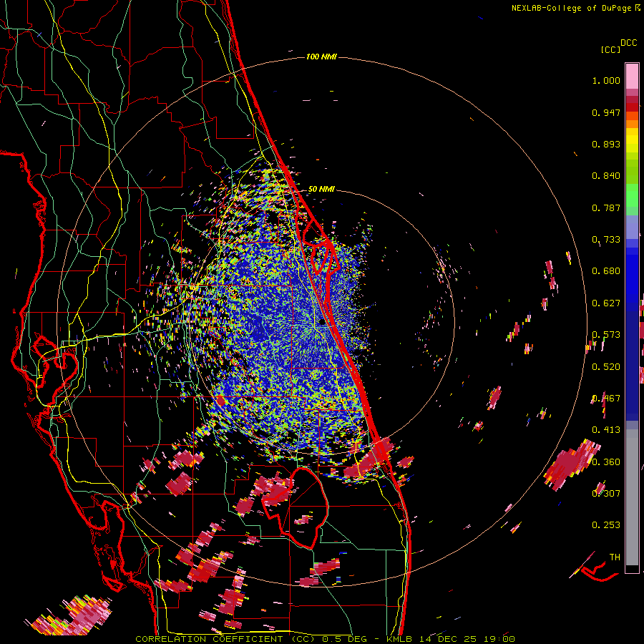
Task: Click the DCC label above the color scale
Action: pyautogui.click(x=628, y=43)
